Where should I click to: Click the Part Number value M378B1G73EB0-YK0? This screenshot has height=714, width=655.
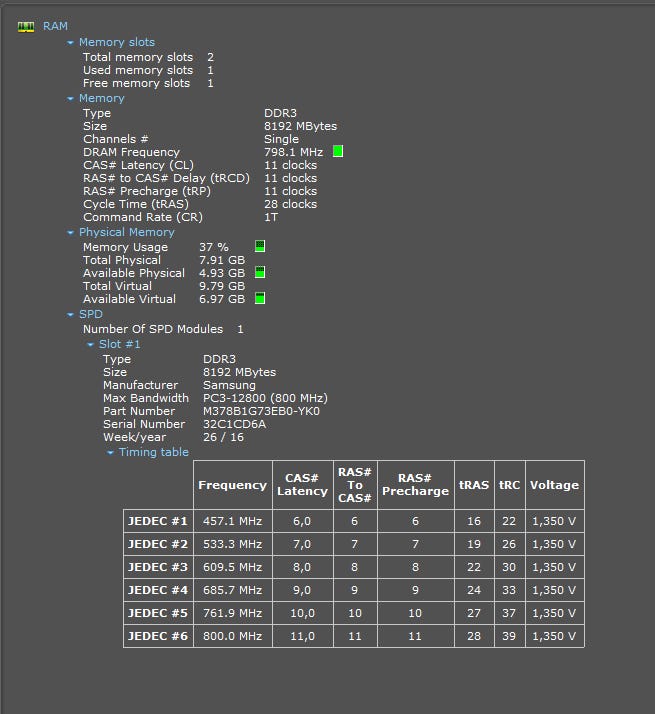[261, 411]
